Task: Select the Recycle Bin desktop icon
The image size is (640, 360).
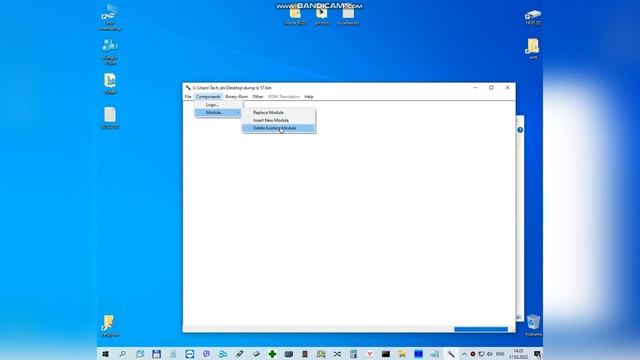Action: pos(533,325)
